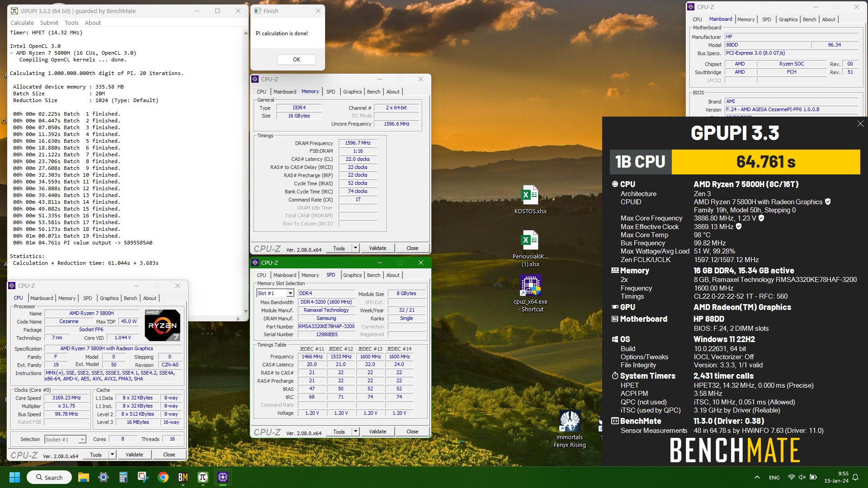The image size is (868, 488).
Task: Click the Wi-Fi network tray icon
Action: [x=791, y=477]
